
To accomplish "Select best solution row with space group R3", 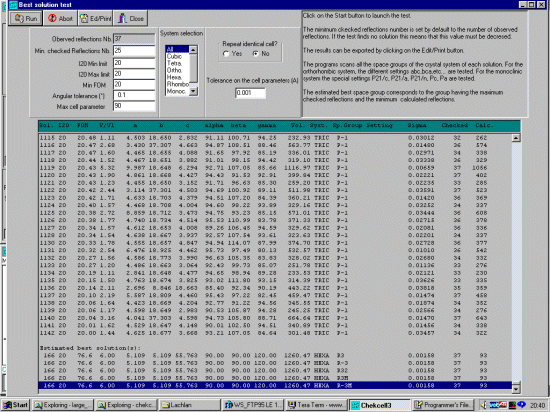I will tap(275, 356).
